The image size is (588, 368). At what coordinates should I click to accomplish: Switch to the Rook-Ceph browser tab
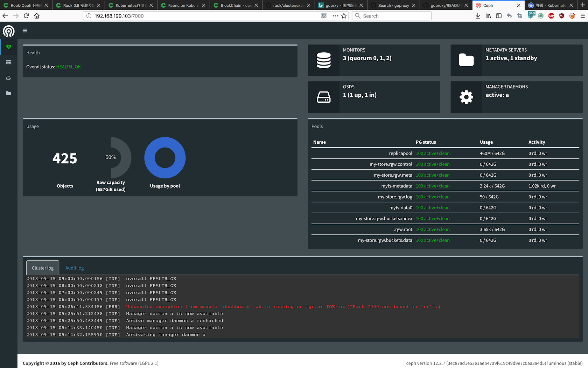point(26,5)
